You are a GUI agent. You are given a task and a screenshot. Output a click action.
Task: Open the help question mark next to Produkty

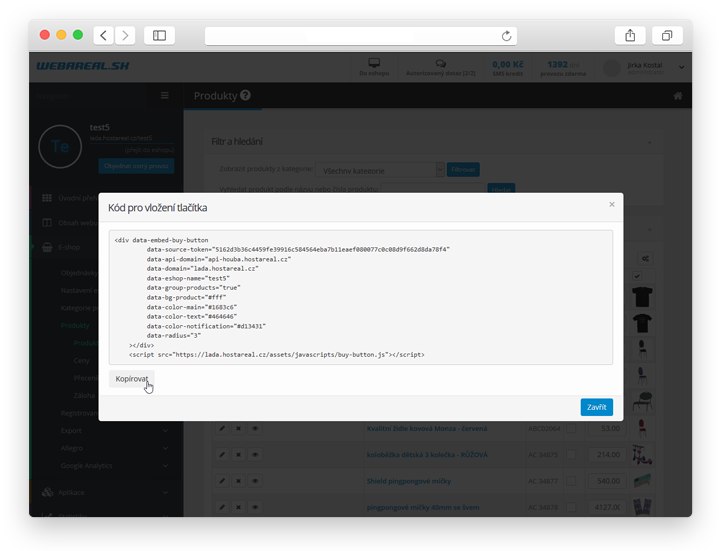246,95
